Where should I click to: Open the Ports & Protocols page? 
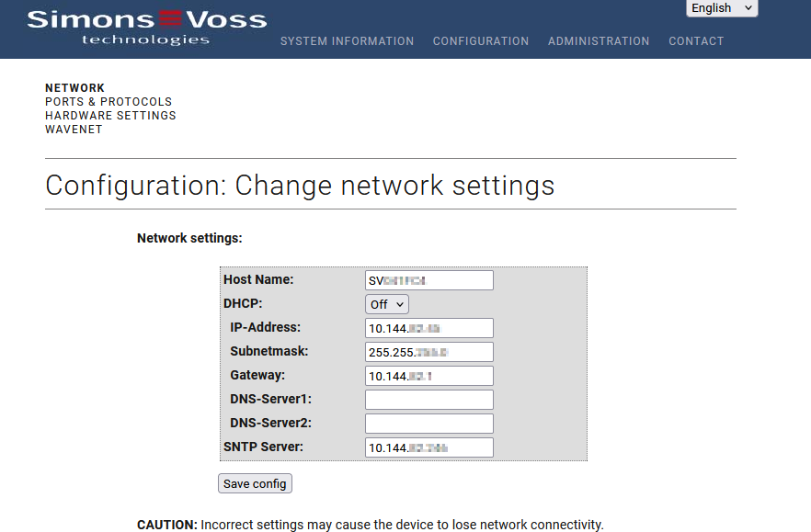109,102
